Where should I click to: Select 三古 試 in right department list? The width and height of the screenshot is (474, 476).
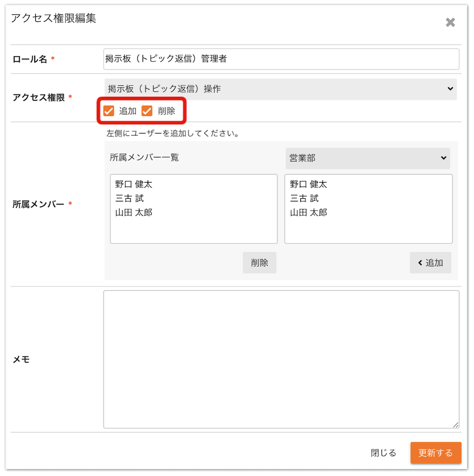(x=304, y=198)
